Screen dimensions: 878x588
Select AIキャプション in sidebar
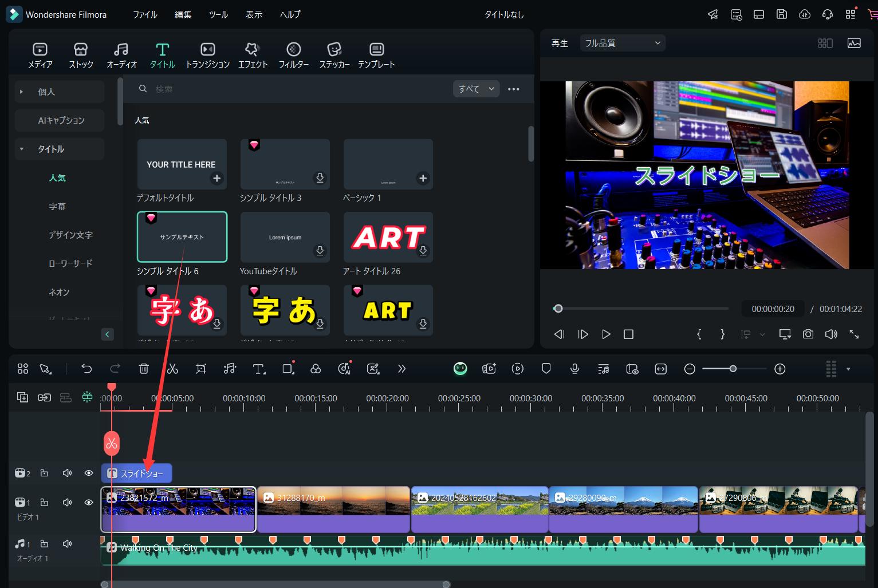pos(60,120)
